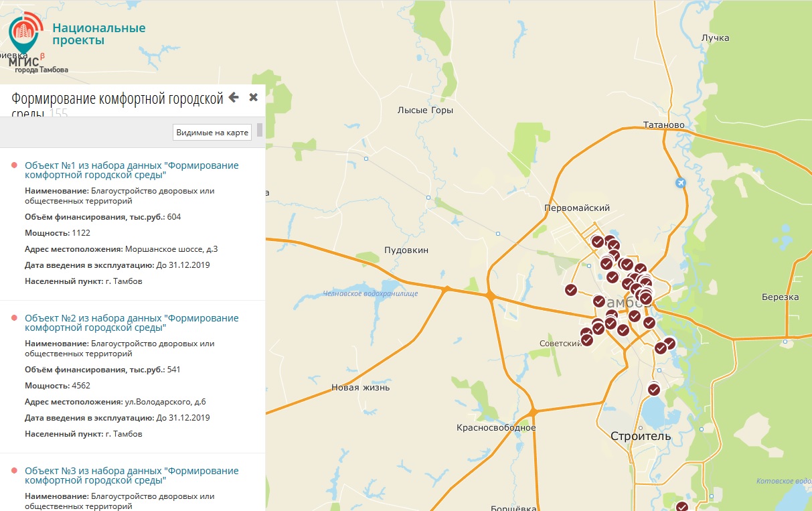This screenshot has width=812, height=511.
Task: Close the Формирование комфортной городской среды panel
Action: [x=254, y=97]
